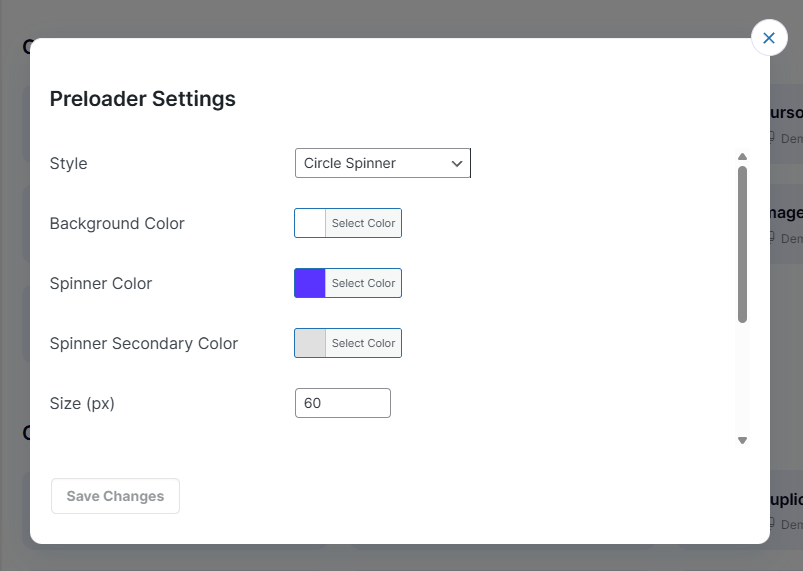Click the Spinner Color label text
Viewport: 803px width, 571px height.
click(101, 283)
